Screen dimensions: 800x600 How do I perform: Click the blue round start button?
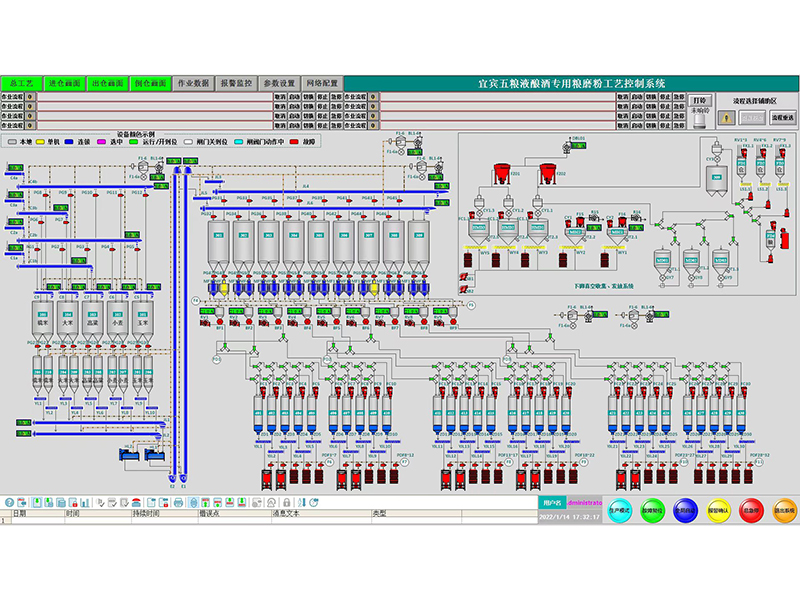pyautogui.click(x=685, y=510)
